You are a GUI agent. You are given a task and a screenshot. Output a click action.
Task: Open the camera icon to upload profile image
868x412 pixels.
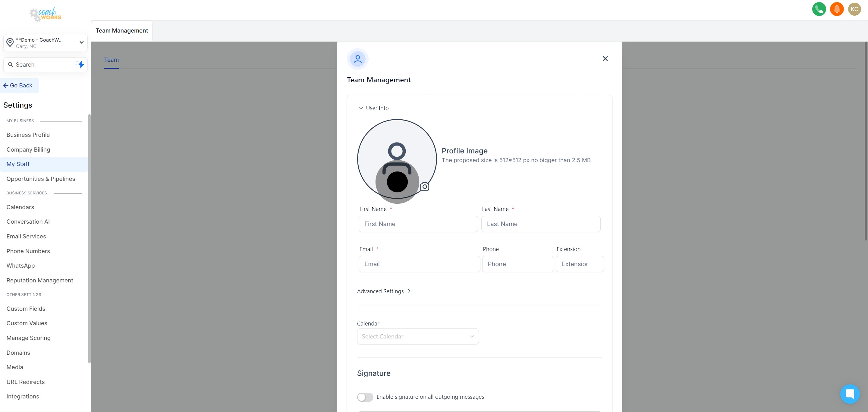click(x=424, y=186)
